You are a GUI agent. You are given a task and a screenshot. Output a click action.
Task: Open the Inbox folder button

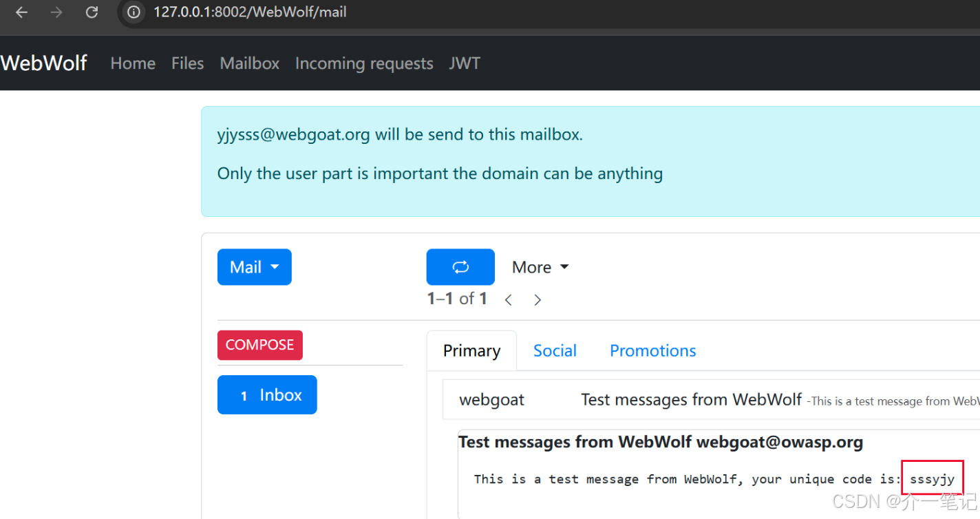point(267,394)
